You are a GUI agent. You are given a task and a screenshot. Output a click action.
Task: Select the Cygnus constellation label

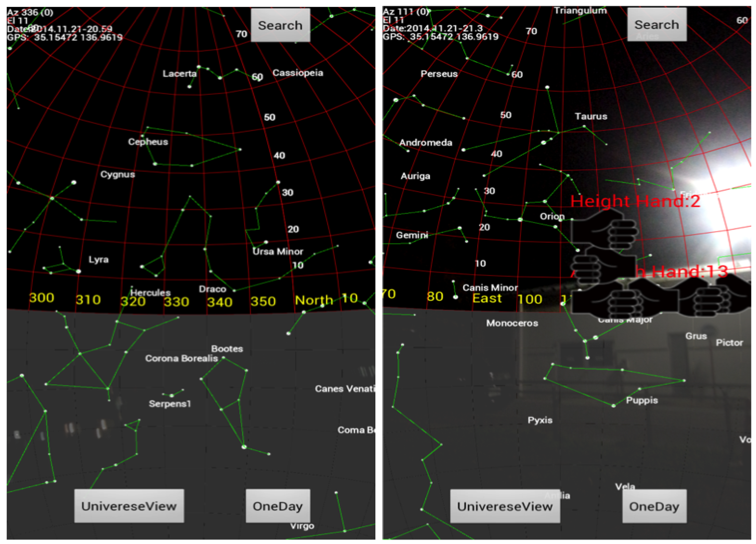tap(117, 174)
